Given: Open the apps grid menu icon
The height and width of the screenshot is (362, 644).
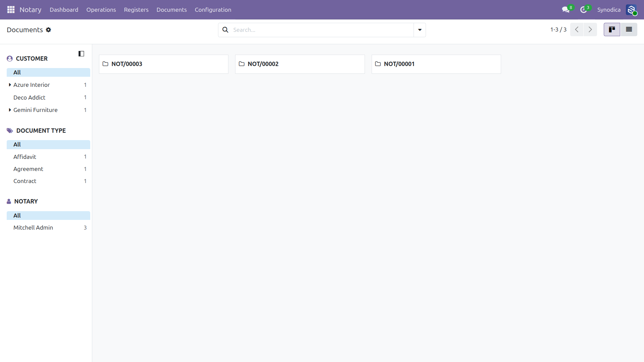Looking at the screenshot, I should click(x=11, y=10).
